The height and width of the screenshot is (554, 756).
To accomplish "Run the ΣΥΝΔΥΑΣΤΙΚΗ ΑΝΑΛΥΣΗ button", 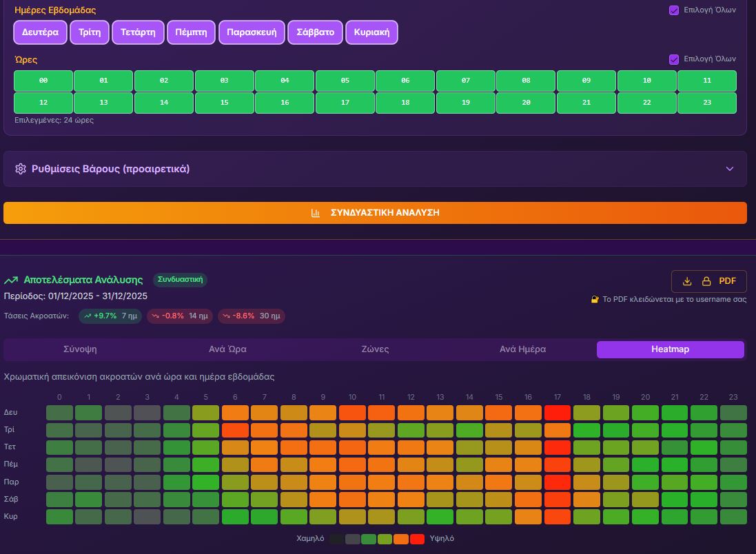I will [x=375, y=213].
